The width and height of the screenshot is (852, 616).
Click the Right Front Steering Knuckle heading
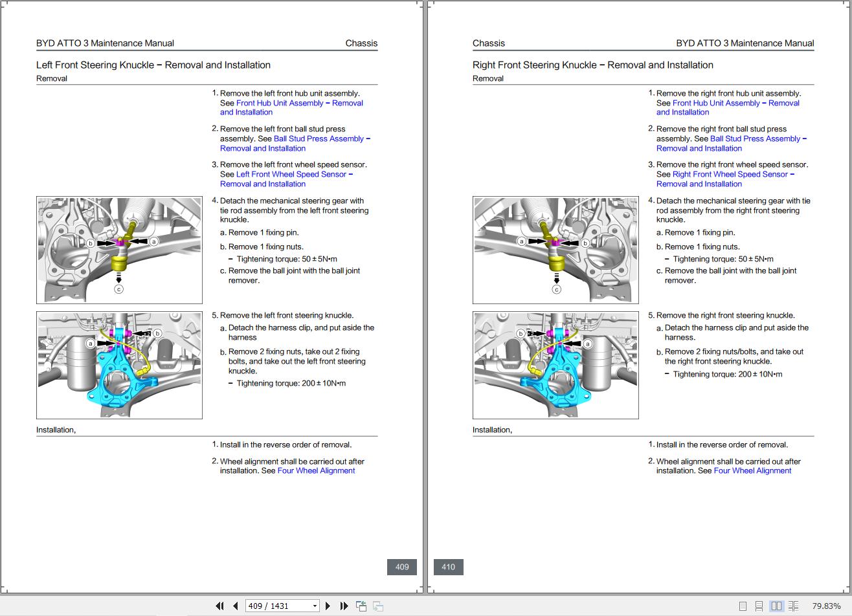(x=593, y=65)
